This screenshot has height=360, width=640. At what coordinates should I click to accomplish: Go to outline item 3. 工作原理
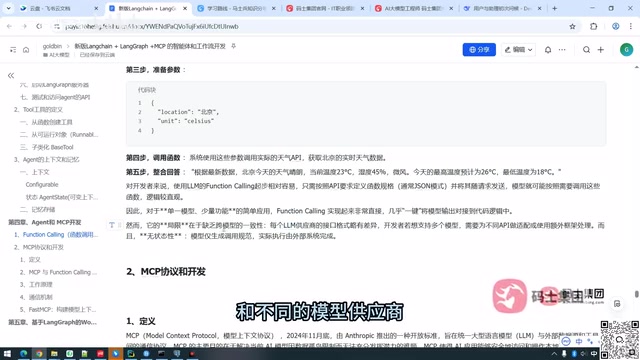pyautogui.click(x=36, y=284)
